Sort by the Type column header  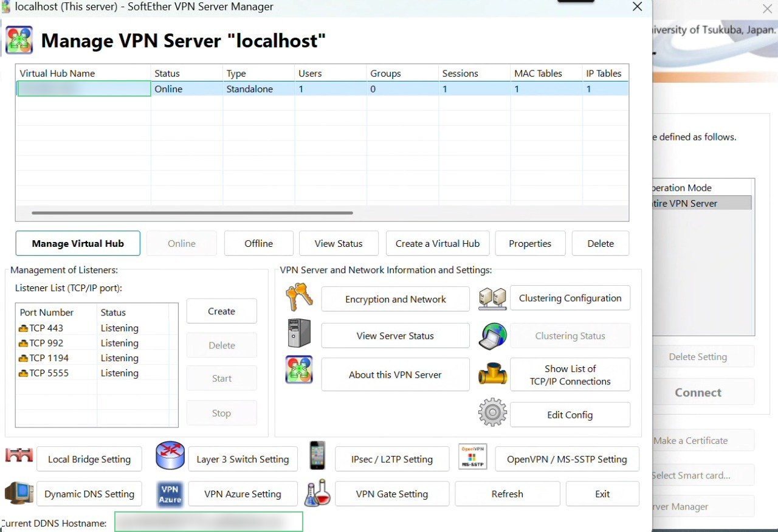click(259, 73)
